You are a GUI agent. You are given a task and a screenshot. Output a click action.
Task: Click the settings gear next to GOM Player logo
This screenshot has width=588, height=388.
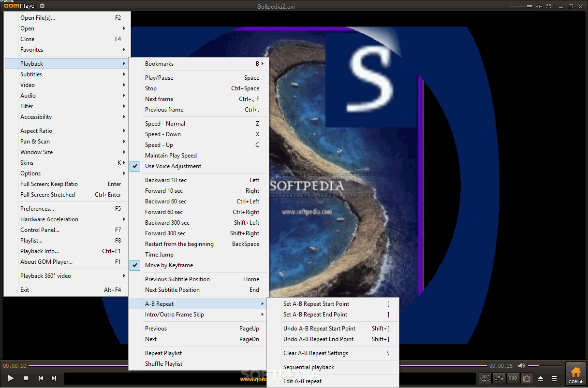coord(42,6)
